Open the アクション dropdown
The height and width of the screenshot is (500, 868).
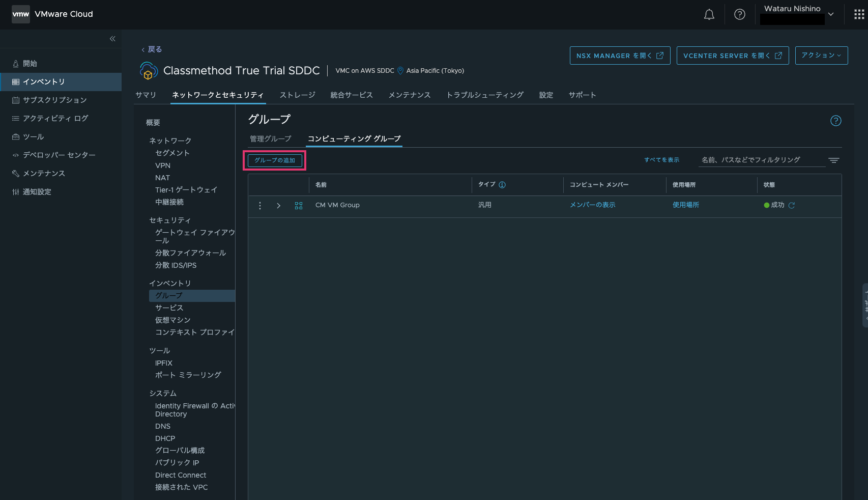click(x=821, y=55)
